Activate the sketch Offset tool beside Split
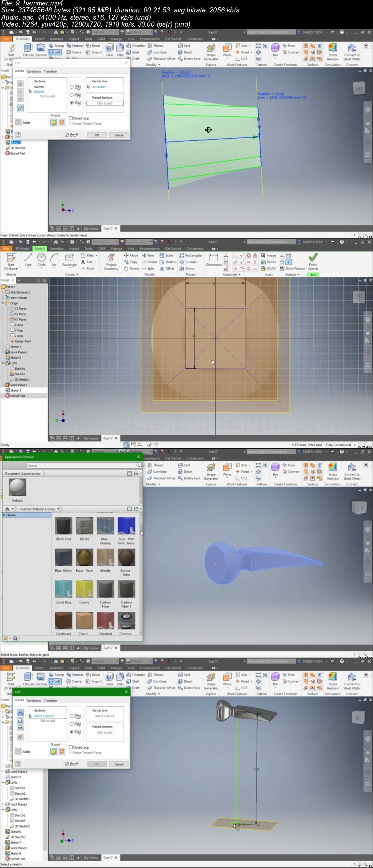The height and width of the screenshot is (868, 373). coord(167,268)
